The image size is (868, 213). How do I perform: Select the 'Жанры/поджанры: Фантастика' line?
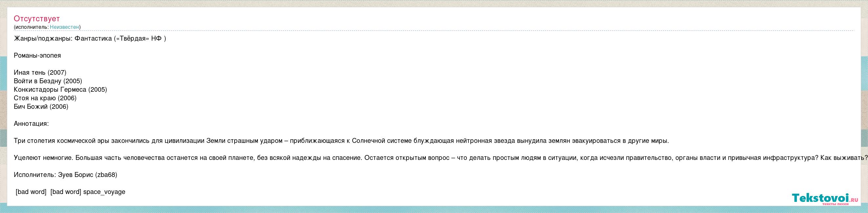point(90,38)
